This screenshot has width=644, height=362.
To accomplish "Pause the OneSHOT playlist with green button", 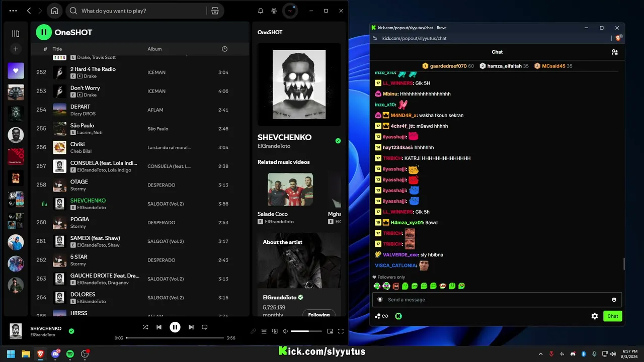I will pyautogui.click(x=44, y=32).
